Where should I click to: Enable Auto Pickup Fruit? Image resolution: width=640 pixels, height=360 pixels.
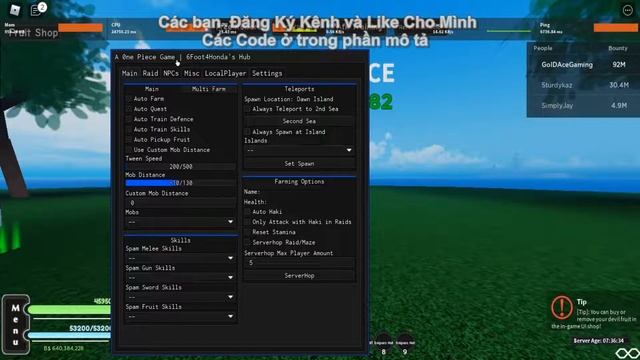129,140
